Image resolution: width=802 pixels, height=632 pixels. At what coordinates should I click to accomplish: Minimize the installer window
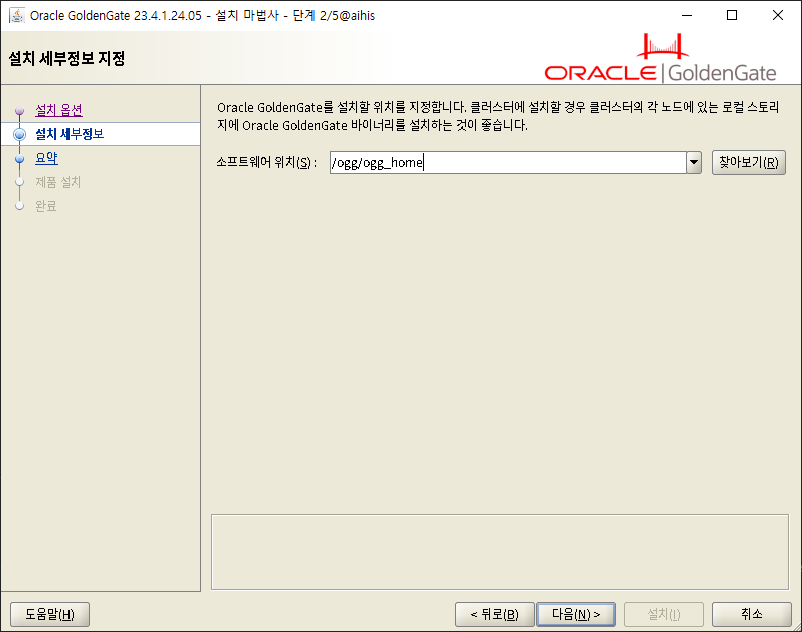[x=687, y=15]
